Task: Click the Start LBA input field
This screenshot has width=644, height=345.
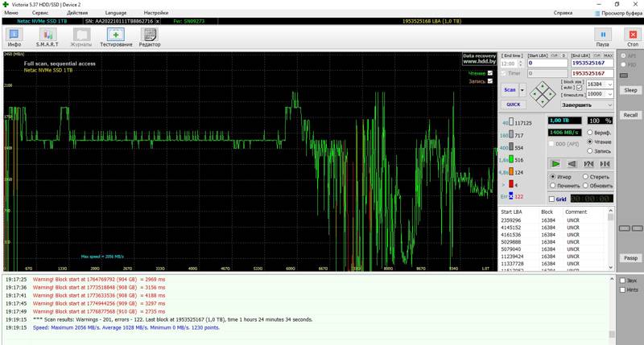Action: coord(547,63)
